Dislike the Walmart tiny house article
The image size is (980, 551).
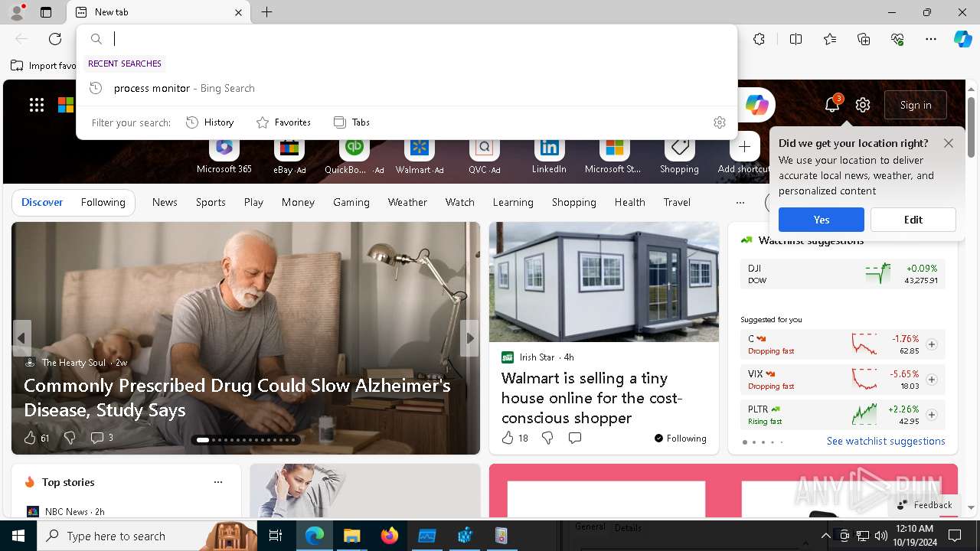547,438
